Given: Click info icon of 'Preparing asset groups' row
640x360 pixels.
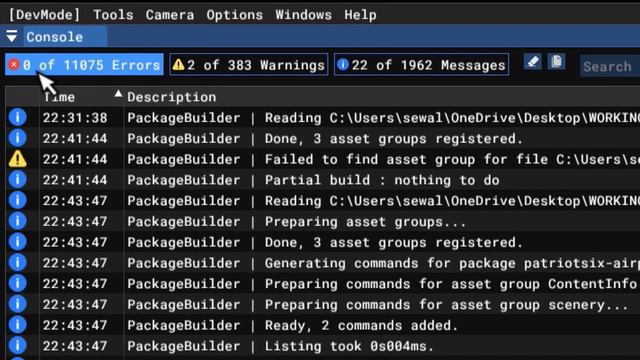Looking at the screenshot, I should tap(18, 221).
